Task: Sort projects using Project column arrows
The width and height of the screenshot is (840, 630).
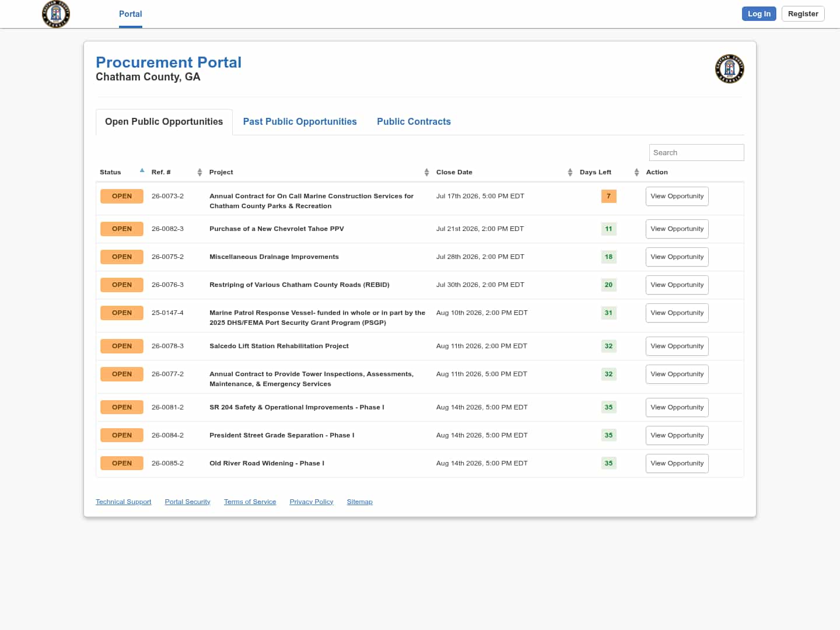Action: click(x=426, y=172)
